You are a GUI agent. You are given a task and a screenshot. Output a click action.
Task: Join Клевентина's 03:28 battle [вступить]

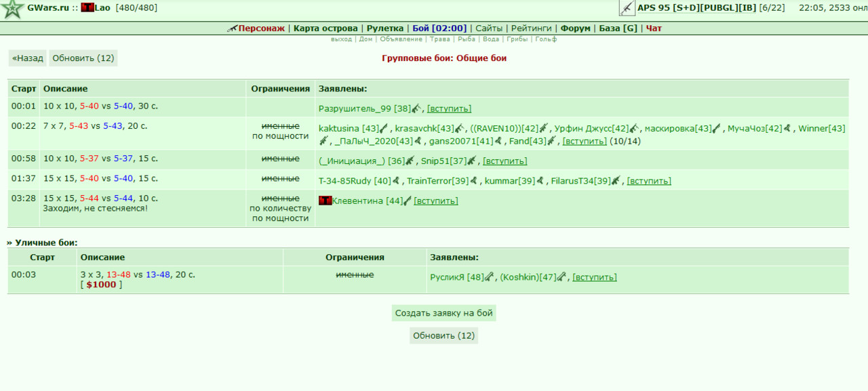pos(436,201)
